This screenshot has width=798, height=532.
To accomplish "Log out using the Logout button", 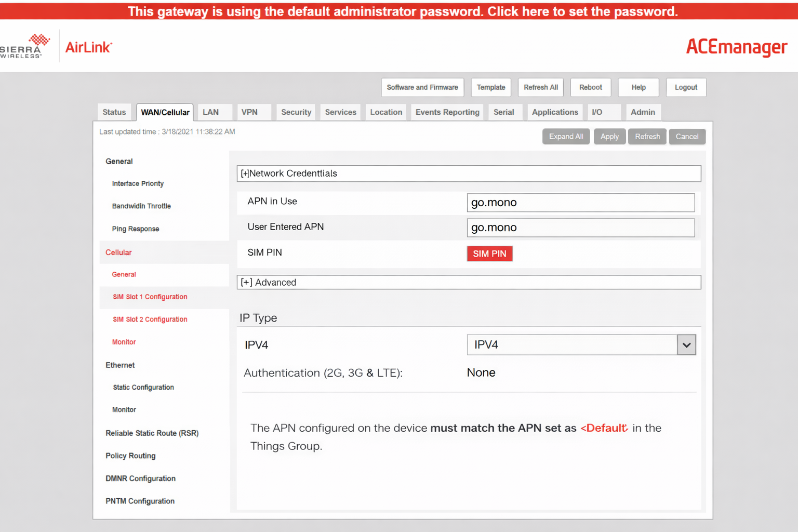I will click(x=686, y=87).
